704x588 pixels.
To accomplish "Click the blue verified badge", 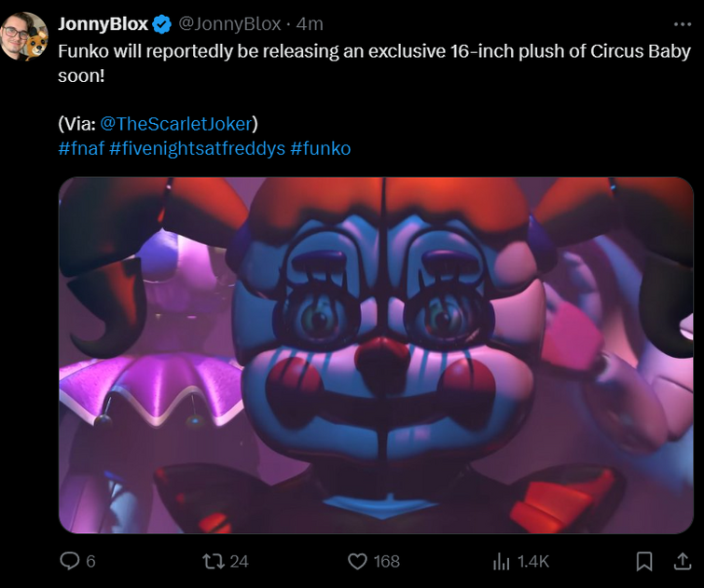I will click(162, 23).
